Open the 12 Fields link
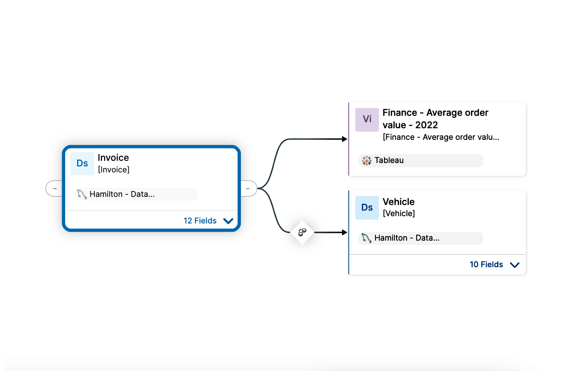The image size is (588, 371). 200,220
